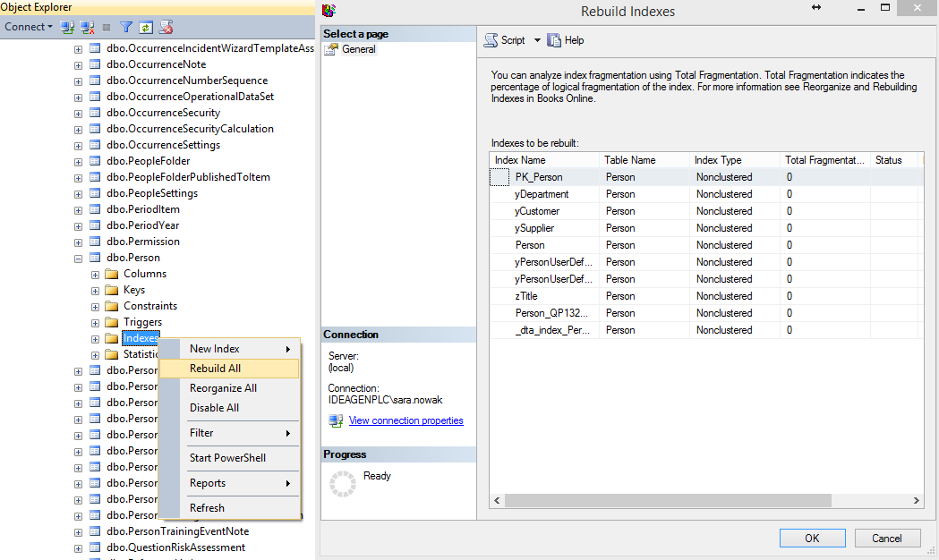Select the zTitle index row
The image size is (939, 560).
pyautogui.click(x=706, y=296)
